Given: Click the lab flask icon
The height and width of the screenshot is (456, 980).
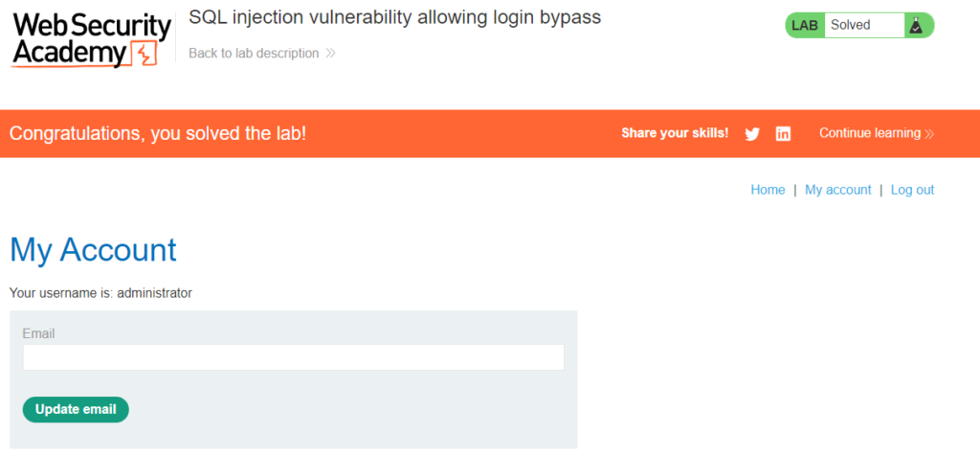Looking at the screenshot, I should [x=916, y=26].
